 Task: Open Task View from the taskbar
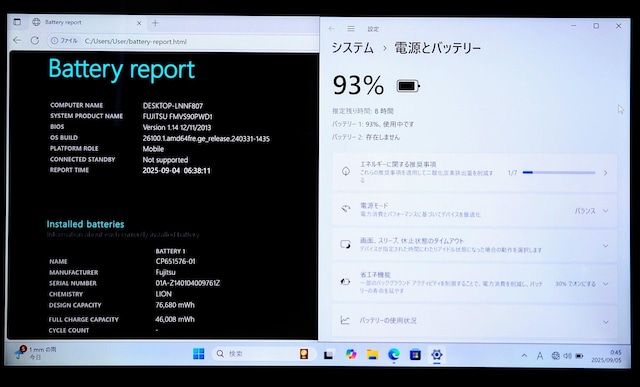[x=329, y=355]
